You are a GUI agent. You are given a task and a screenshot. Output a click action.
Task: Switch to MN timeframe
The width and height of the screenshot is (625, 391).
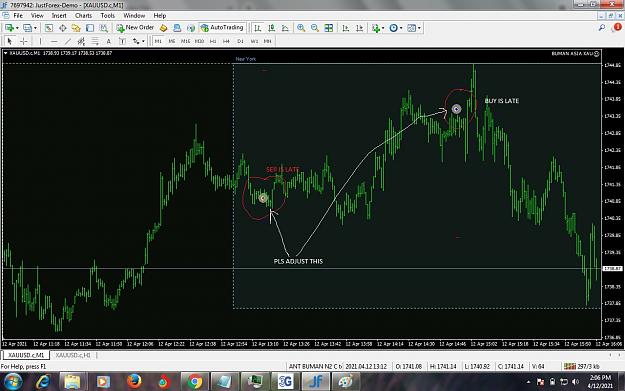[x=267, y=41]
